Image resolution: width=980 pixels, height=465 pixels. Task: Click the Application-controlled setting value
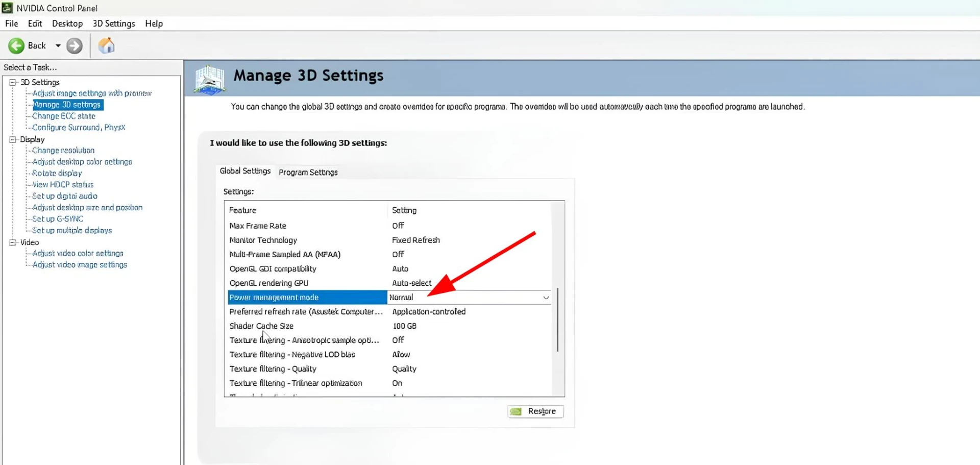(x=429, y=312)
